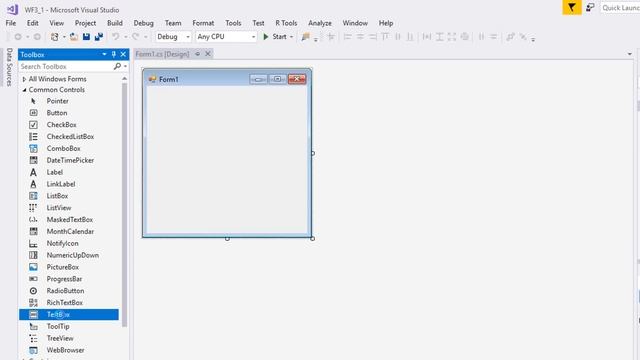
Task: Open the Format menu
Action: [203, 23]
